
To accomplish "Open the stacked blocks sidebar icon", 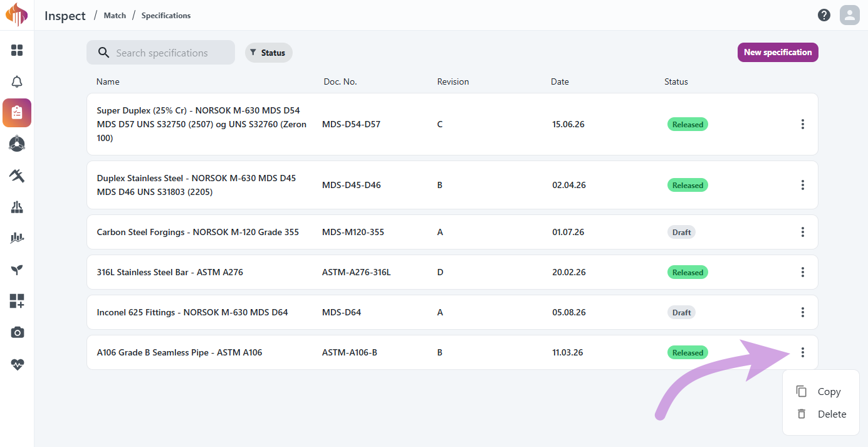I will pos(17,207).
